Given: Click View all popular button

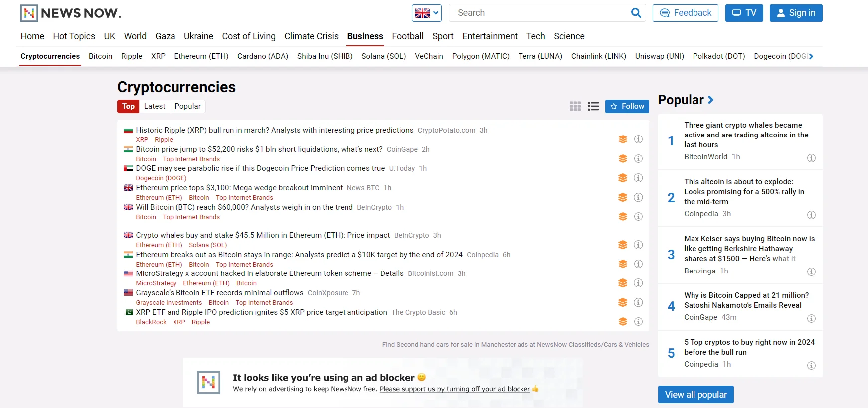Looking at the screenshot, I should [695, 395].
